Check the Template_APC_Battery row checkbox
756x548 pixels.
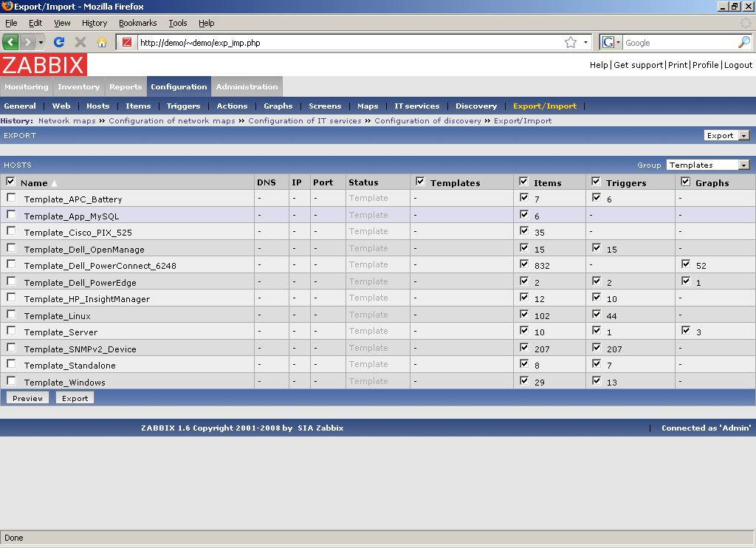(11, 198)
